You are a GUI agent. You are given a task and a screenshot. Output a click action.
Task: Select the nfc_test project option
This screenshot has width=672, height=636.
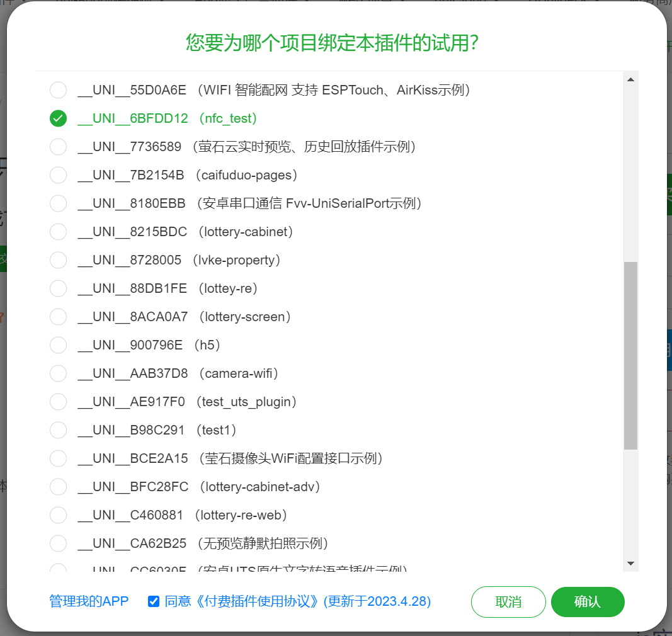point(58,118)
